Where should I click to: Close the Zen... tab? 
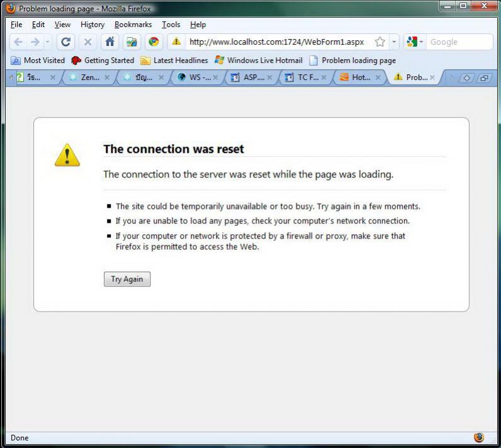(107, 77)
